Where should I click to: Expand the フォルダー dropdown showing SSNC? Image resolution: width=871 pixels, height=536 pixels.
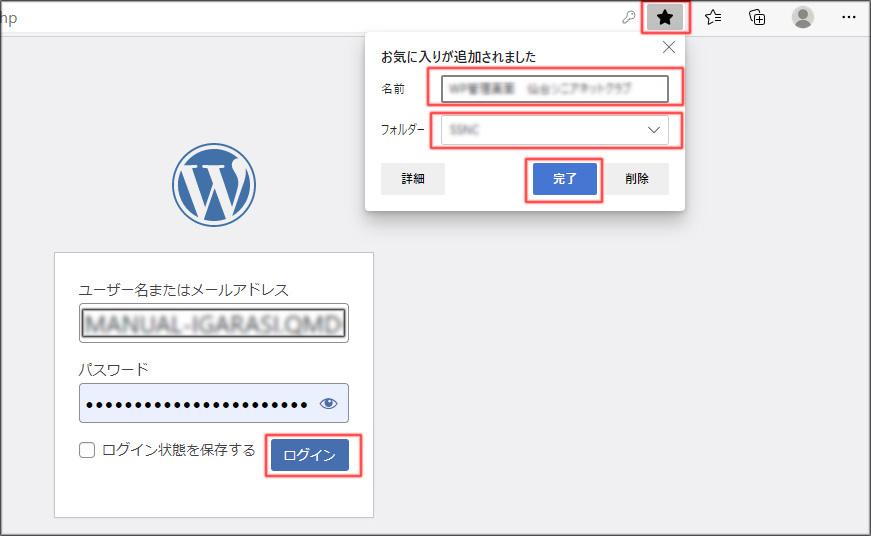[555, 130]
